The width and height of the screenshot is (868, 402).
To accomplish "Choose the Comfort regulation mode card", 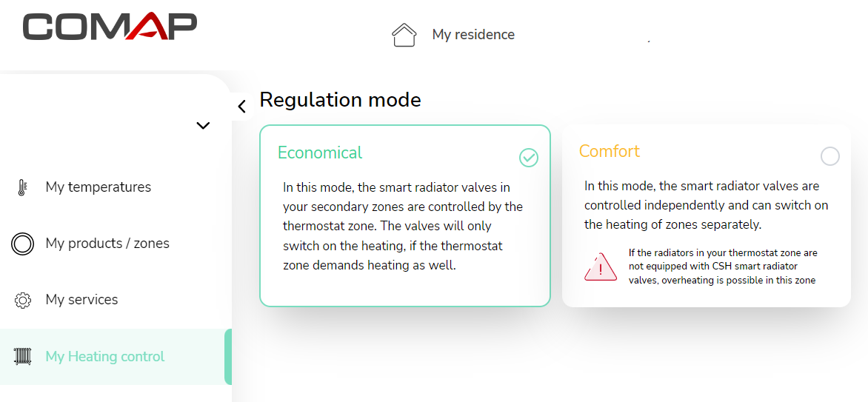I will 707,215.
